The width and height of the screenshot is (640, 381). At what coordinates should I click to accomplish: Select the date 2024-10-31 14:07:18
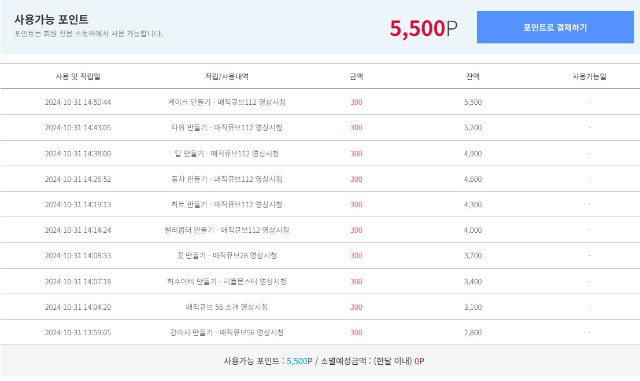coord(78,281)
